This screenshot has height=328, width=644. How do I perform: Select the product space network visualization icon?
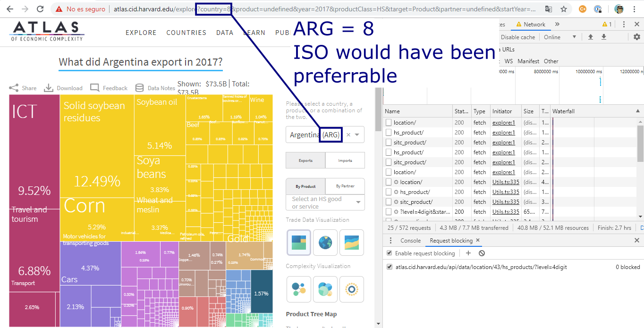(298, 289)
